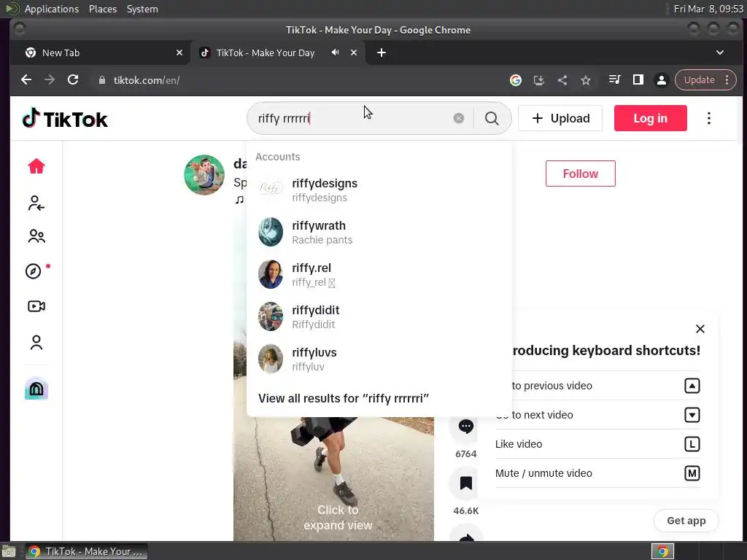Open the Applications menu
The width and height of the screenshot is (747, 560).
(x=52, y=9)
